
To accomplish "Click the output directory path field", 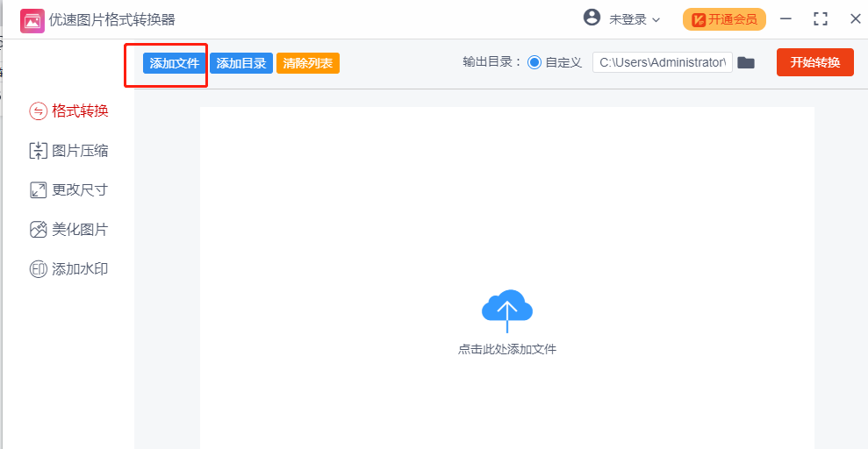I will point(663,62).
